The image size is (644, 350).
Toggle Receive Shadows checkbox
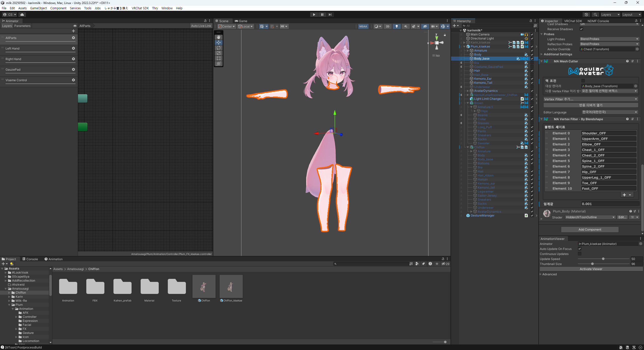point(581,29)
